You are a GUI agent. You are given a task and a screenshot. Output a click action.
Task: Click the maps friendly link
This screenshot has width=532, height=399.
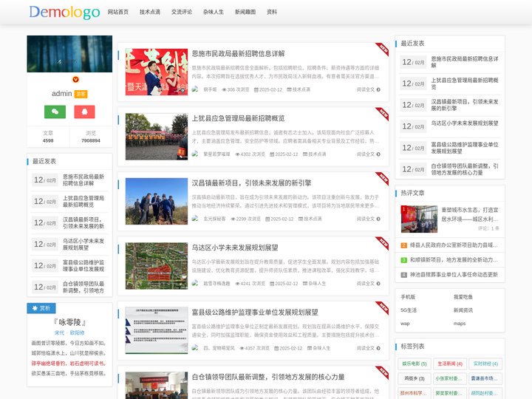460,324
